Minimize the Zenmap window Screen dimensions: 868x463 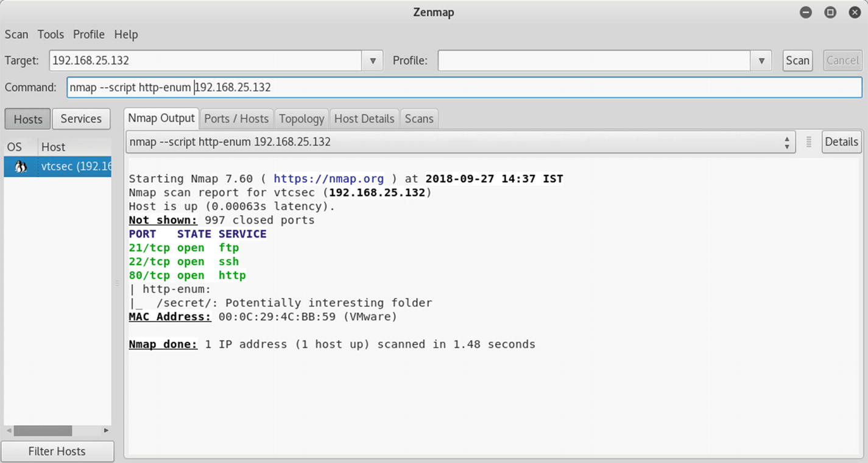coord(806,12)
